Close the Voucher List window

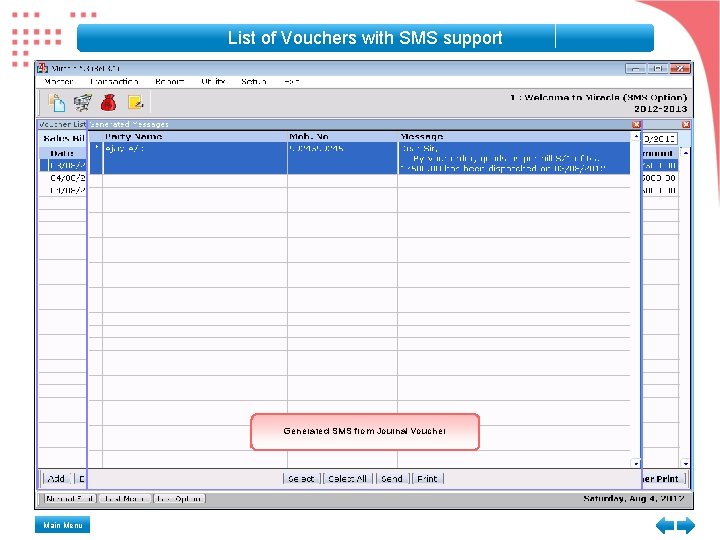coord(686,124)
